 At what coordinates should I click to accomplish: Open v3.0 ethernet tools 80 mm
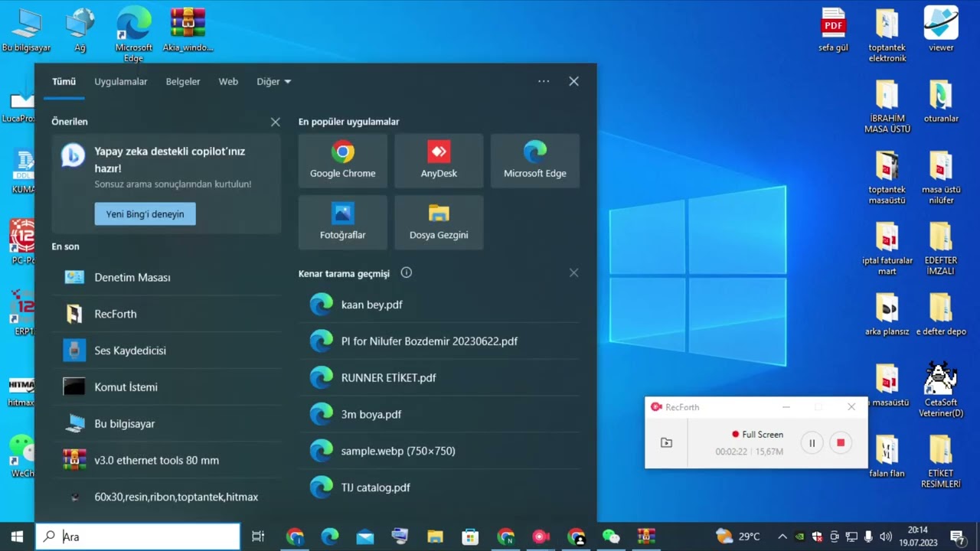[166, 460]
